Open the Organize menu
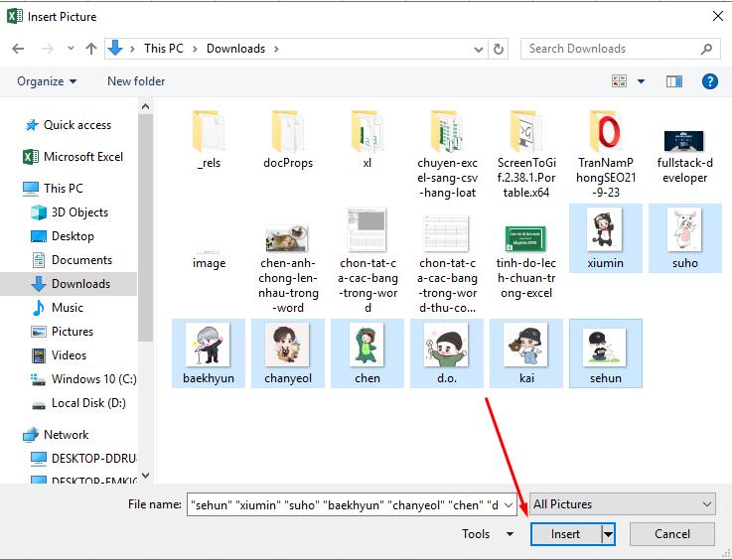 coord(47,81)
